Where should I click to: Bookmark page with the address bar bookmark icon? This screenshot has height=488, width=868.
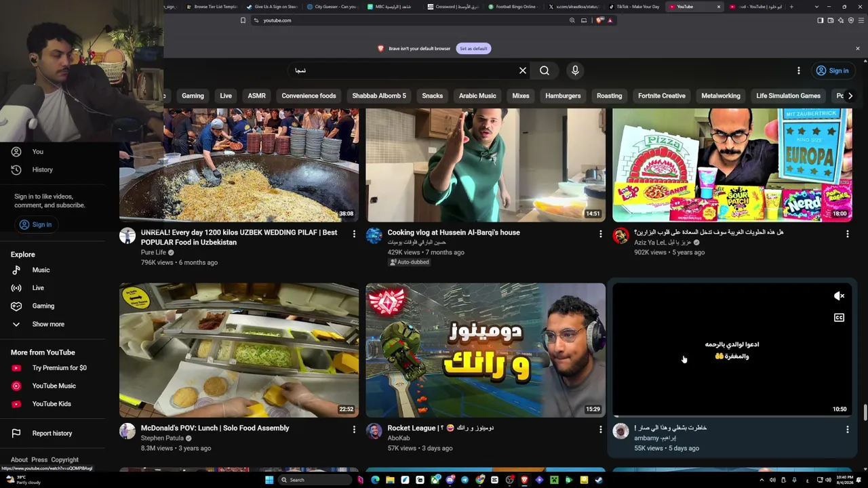click(x=243, y=20)
